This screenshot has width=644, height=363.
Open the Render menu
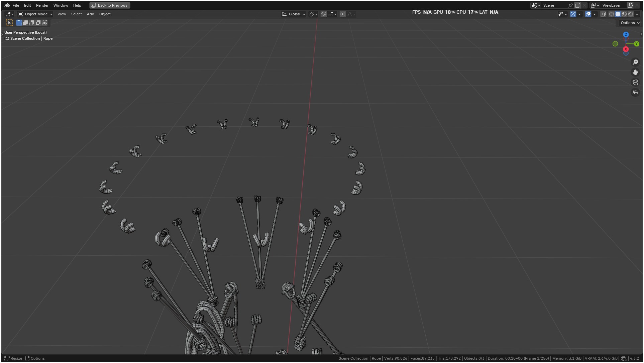[x=42, y=5]
